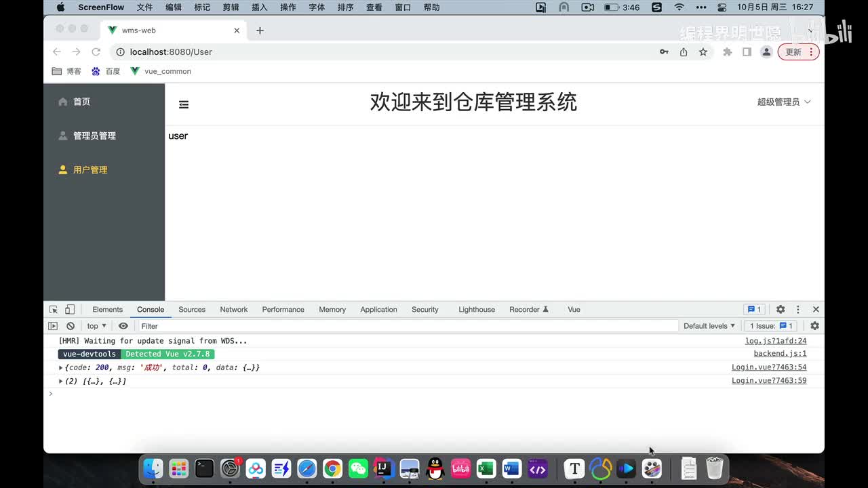This screenshot has height=488, width=868.
Task: Click the 1 Issue button
Action: (771, 326)
